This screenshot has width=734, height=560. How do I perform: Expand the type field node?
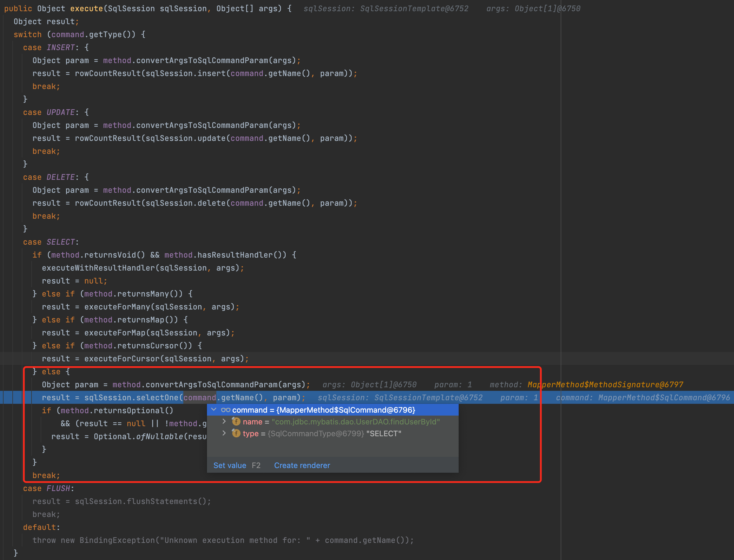click(224, 433)
